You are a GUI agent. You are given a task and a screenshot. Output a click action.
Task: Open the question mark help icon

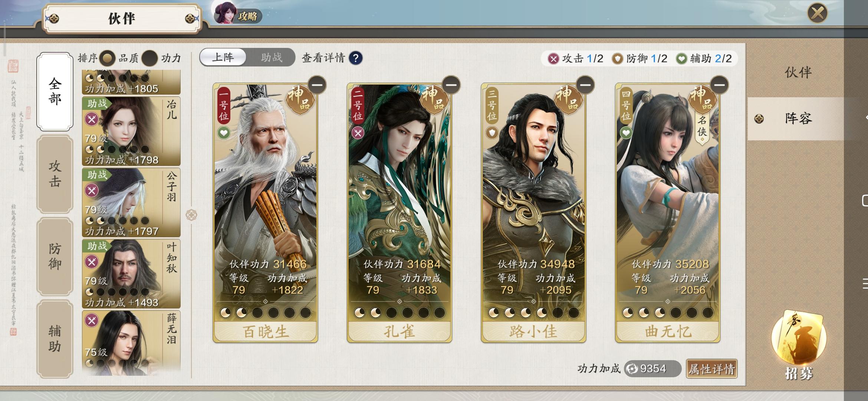pyautogui.click(x=356, y=58)
